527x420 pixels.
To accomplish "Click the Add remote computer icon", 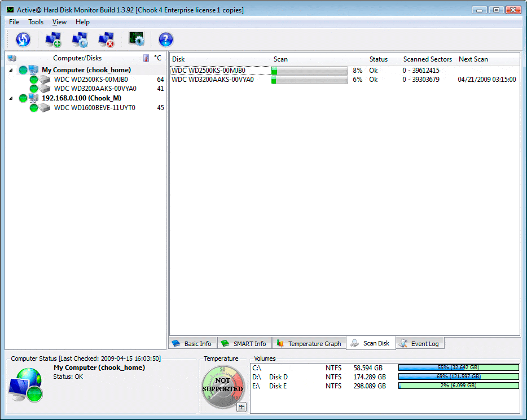I will [53, 40].
